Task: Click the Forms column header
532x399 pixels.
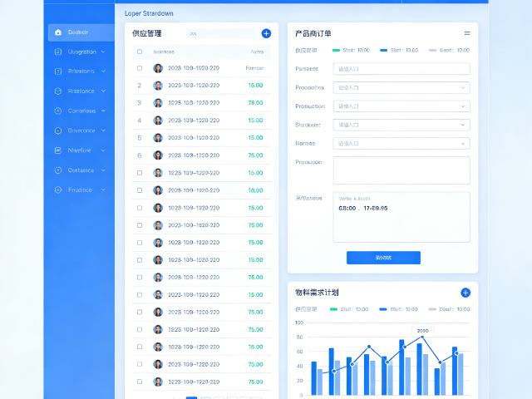Action: pos(257,52)
